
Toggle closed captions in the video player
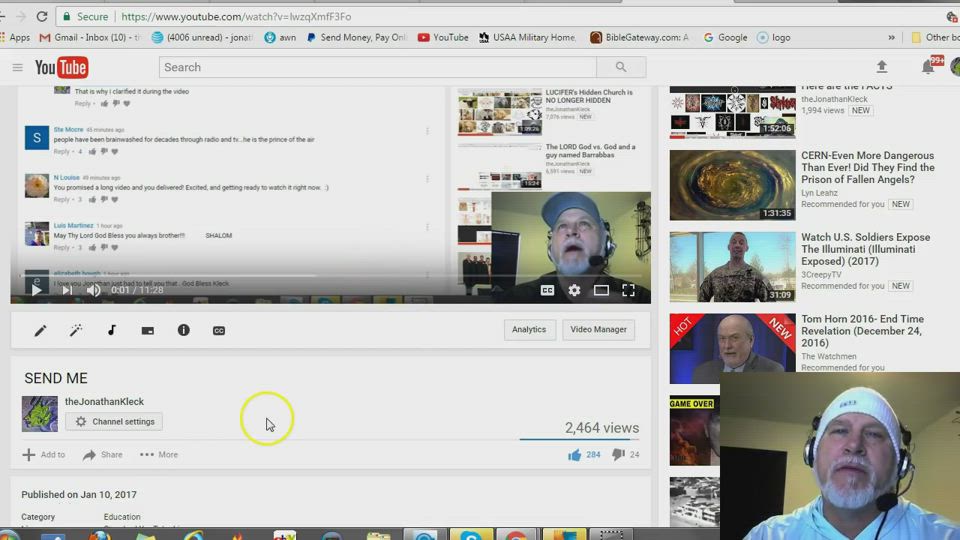(547, 291)
